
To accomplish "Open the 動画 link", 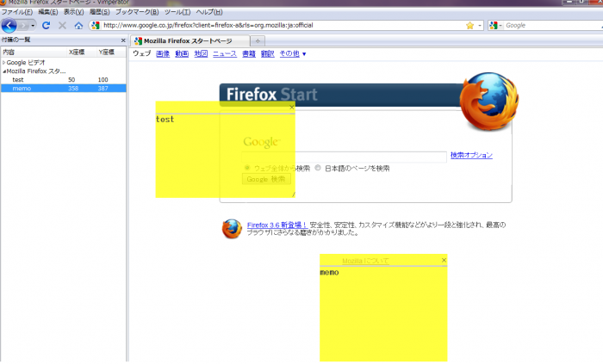I will pyautogui.click(x=182, y=53).
